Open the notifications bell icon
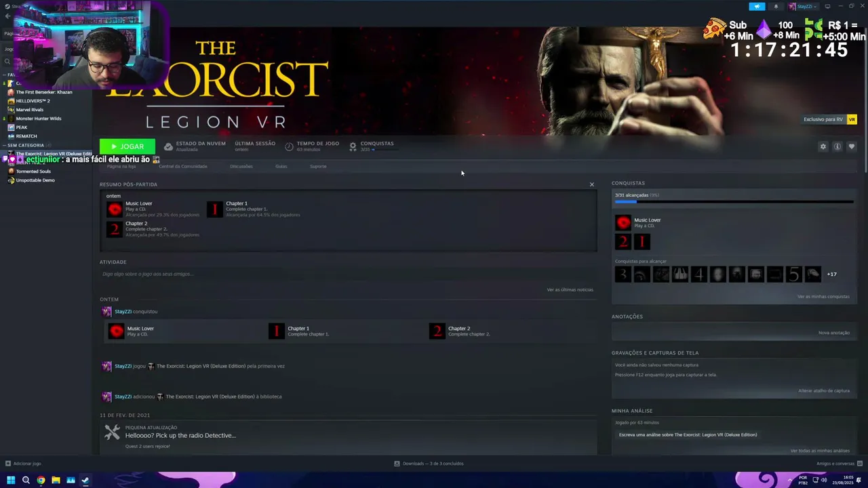The height and width of the screenshot is (488, 868). pos(776,6)
